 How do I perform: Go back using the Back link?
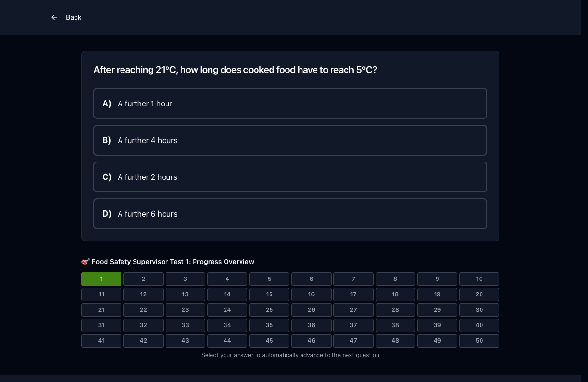[66, 17]
